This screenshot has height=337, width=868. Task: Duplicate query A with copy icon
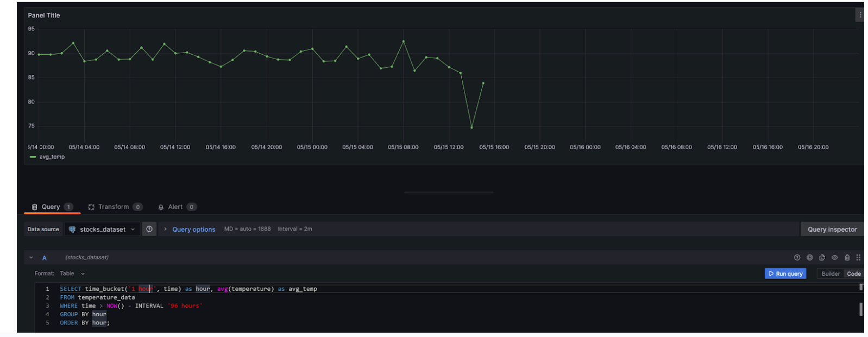pos(822,258)
